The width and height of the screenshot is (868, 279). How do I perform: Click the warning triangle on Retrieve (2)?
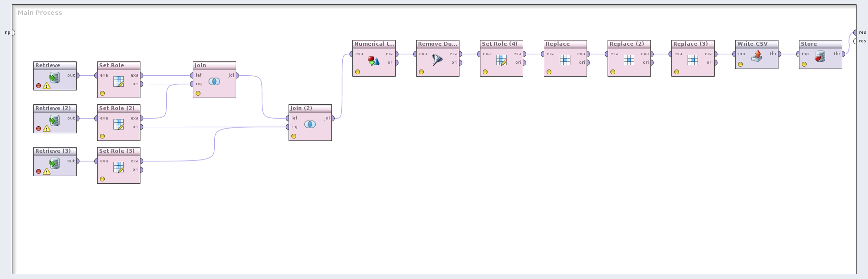point(47,129)
